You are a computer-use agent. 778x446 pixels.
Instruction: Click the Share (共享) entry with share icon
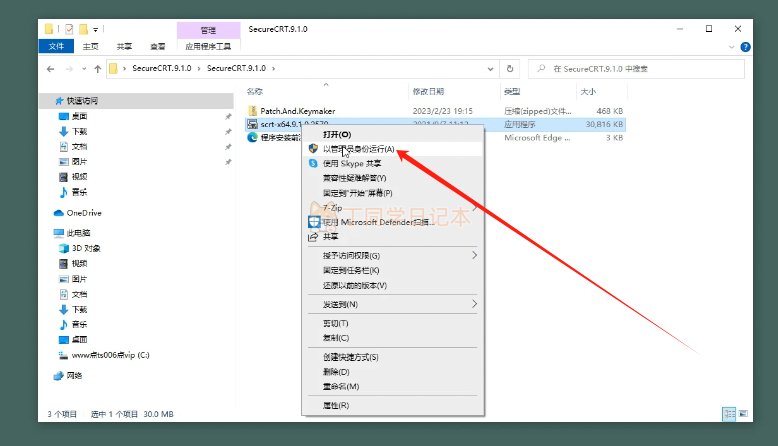[x=392, y=237]
